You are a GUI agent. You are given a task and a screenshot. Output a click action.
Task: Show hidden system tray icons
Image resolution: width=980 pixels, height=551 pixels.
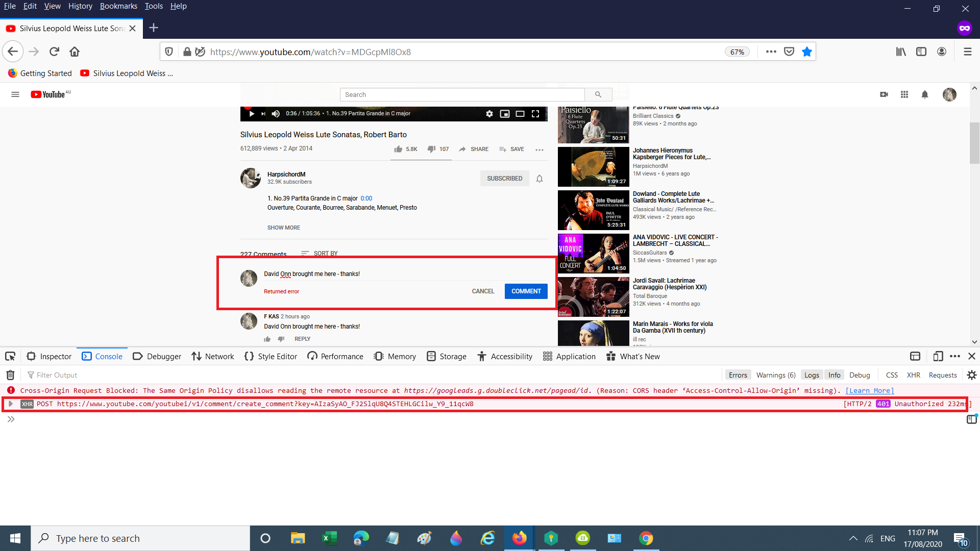coord(853,538)
